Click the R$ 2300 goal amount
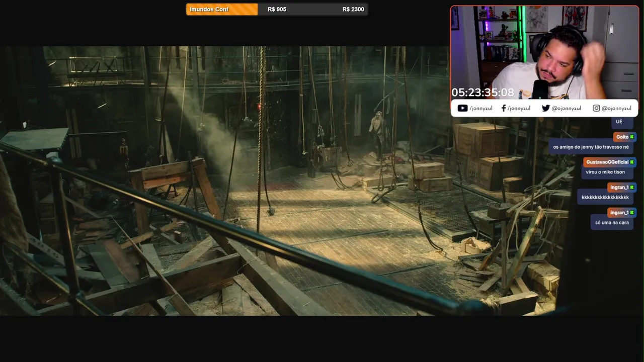Screen dimensions: 644x362 [353, 9]
